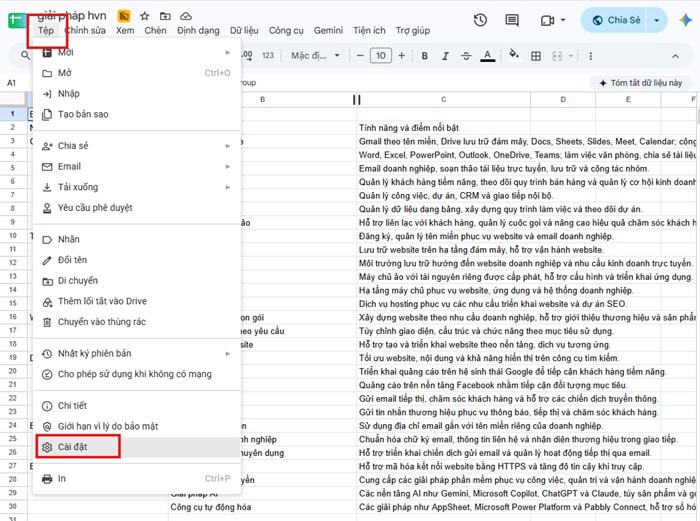Select column C header
Screen dimensions: 700x521
pyautogui.click(x=443, y=100)
